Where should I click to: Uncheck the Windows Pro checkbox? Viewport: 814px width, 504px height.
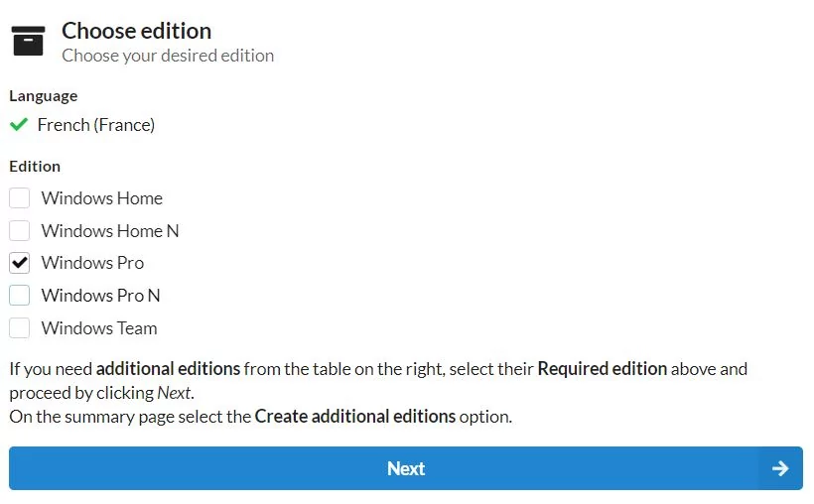19,263
